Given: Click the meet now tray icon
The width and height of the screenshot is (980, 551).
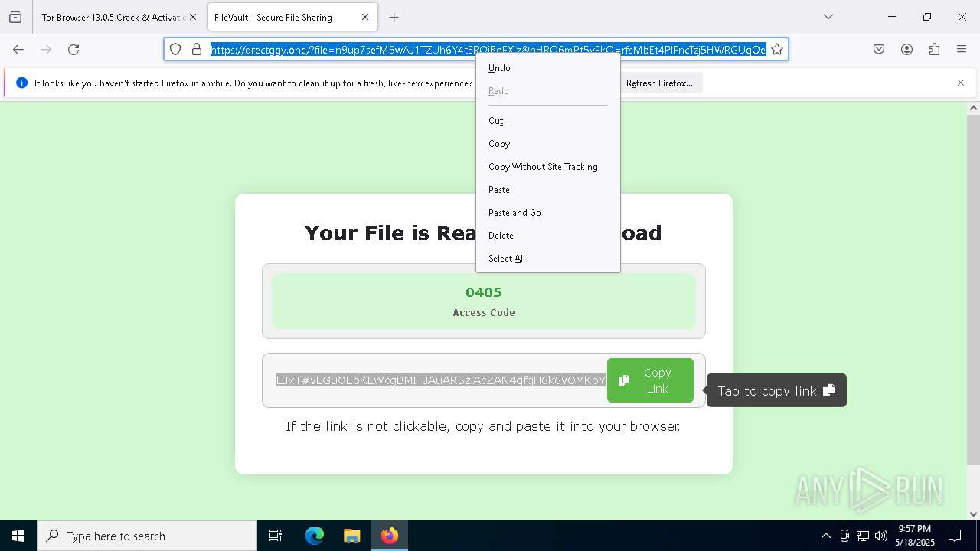Looking at the screenshot, I should coord(844,536).
